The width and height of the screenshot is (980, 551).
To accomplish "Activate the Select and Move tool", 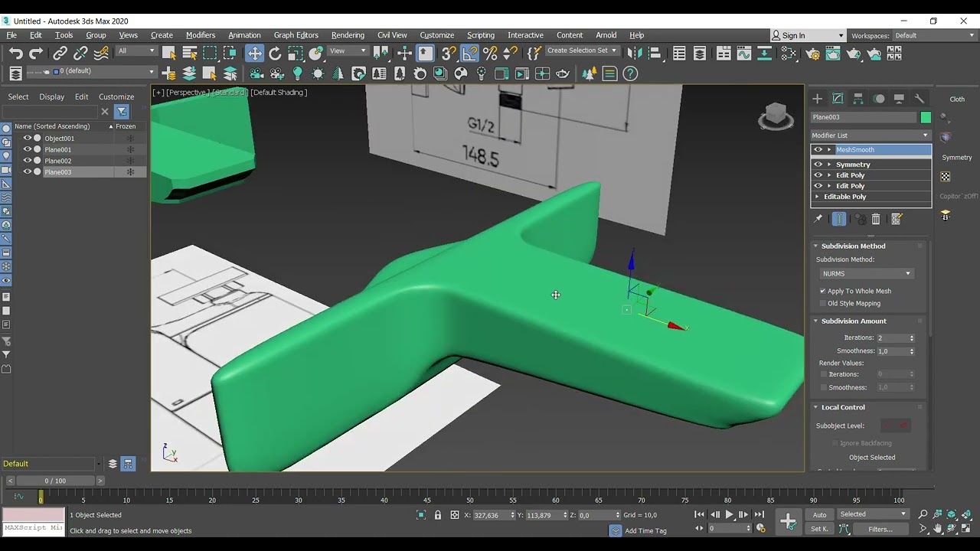I will [254, 53].
